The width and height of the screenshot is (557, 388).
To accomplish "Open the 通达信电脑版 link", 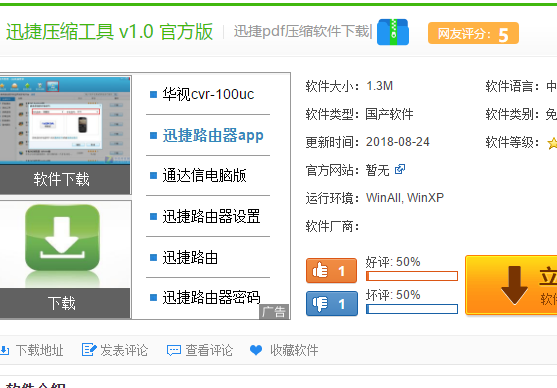I will click(x=204, y=176).
